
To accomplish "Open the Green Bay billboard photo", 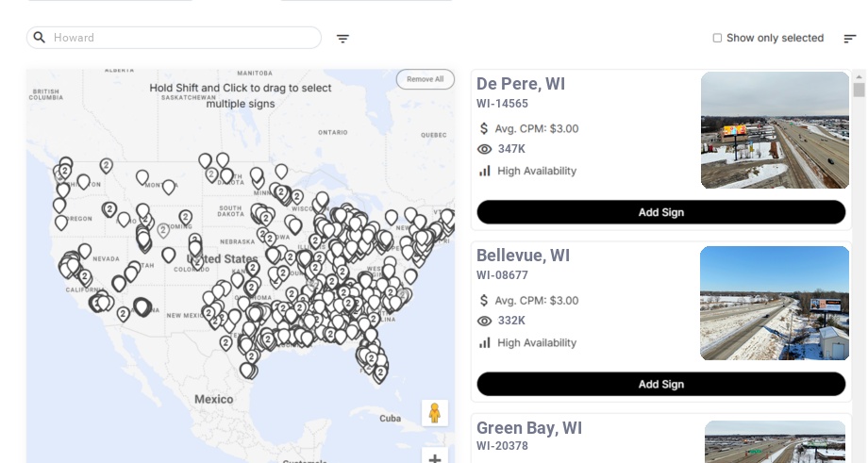I will [776, 441].
